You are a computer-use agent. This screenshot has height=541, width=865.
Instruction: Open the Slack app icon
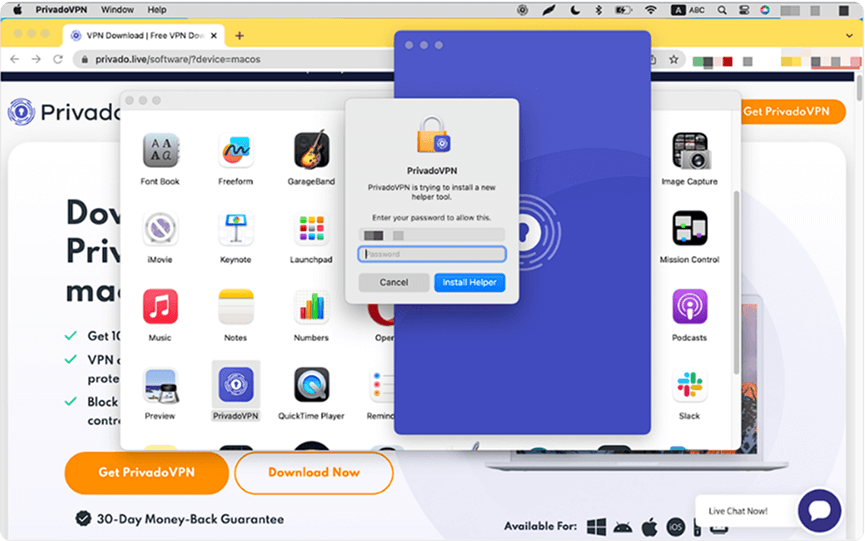tap(690, 384)
